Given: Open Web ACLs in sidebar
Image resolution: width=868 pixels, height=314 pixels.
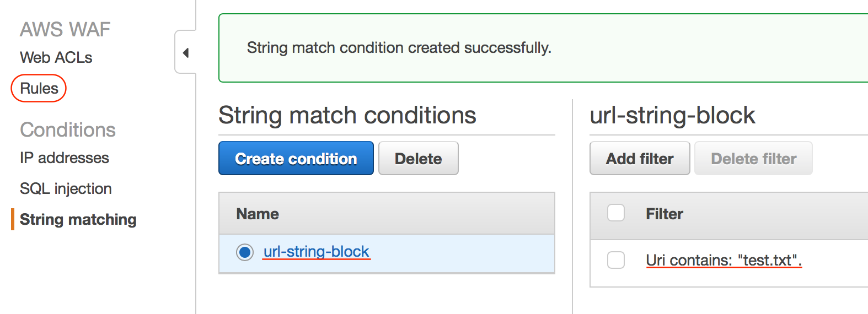Looking at the screenshot, I should click(56, 58).
